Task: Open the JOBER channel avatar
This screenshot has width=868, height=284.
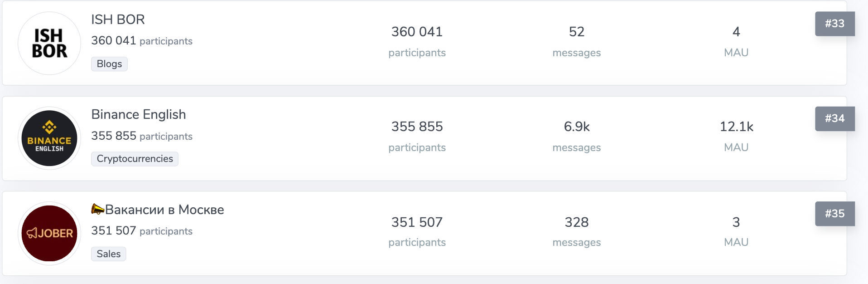Action: [49, 233]
